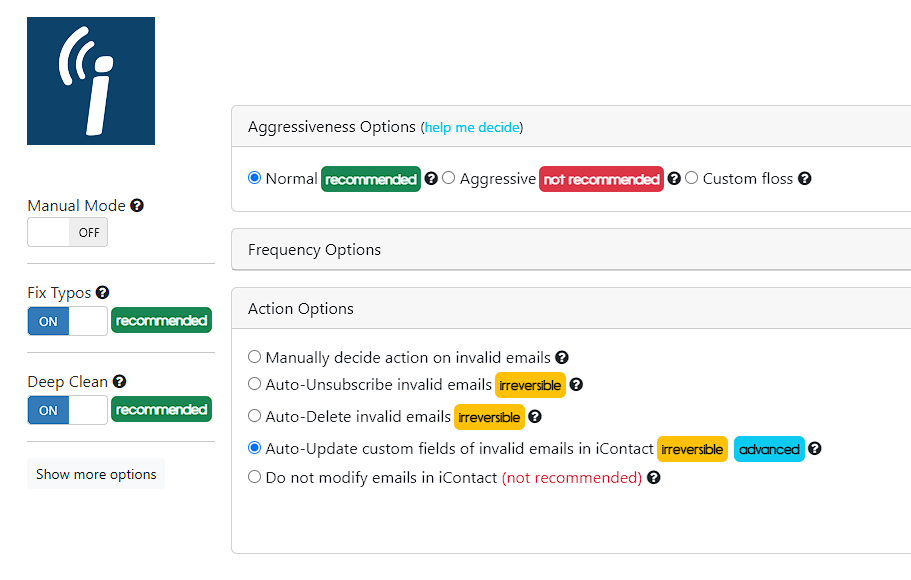The width and height of the screenshot is (911, 580).
Task: Click help icon after Aggressive not recommended badge
Action: [x=673, y=178]
